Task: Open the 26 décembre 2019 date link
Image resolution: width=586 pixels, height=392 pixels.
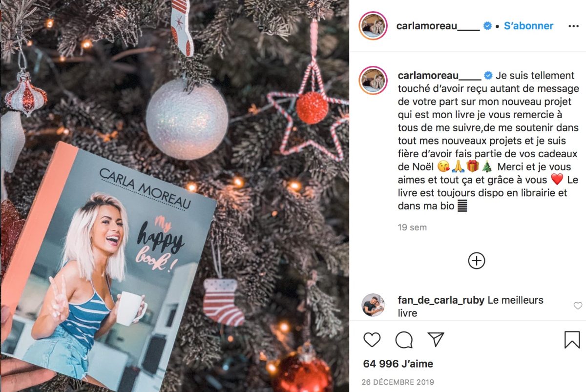Action: coord(398,382)
